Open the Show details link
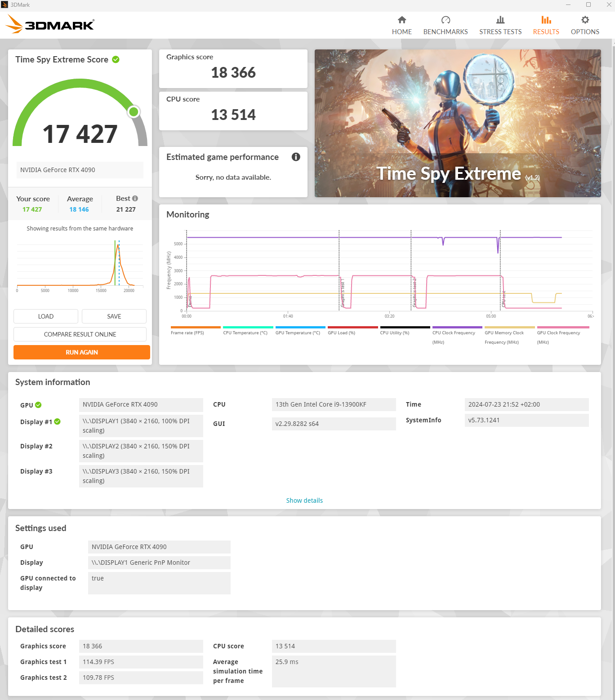 (304, 501)
